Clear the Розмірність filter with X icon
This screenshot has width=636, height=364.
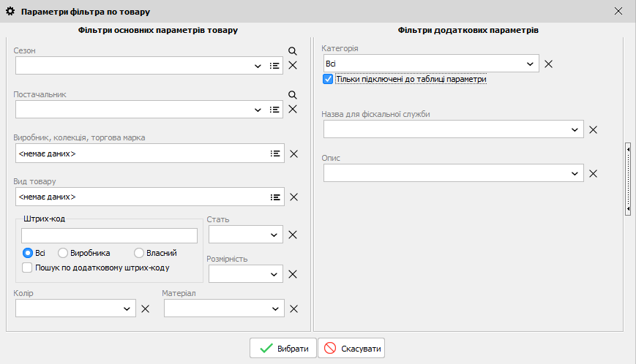pyautogui.click(x=293, y=274)
